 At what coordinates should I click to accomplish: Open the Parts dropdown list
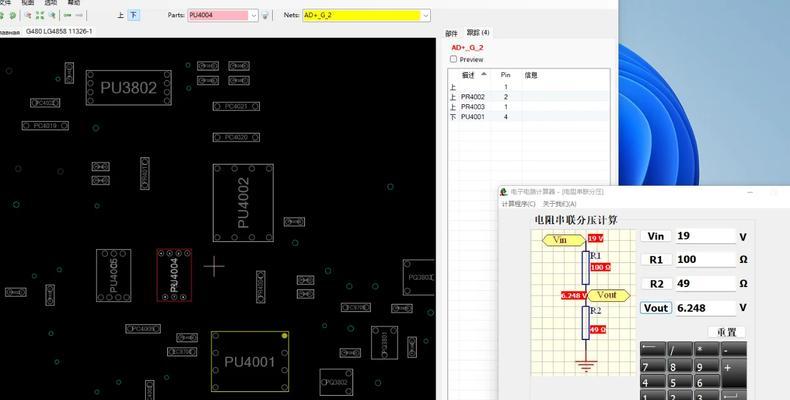[253, 16]
